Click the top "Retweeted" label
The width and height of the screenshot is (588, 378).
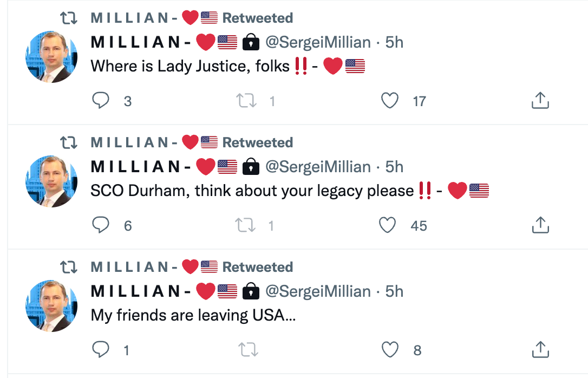tap(258, 18)
